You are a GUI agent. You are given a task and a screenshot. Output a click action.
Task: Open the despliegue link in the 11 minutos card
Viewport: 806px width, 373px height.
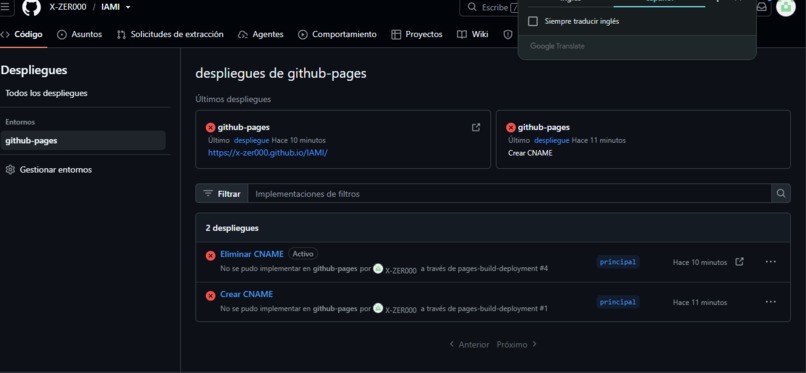[x=552, y=140]
